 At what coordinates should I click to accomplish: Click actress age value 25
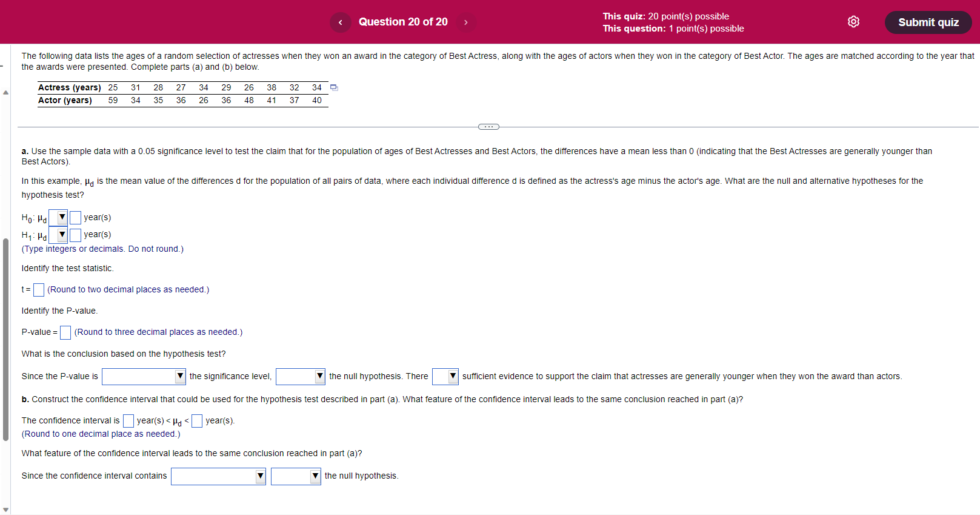pos(113,87)
